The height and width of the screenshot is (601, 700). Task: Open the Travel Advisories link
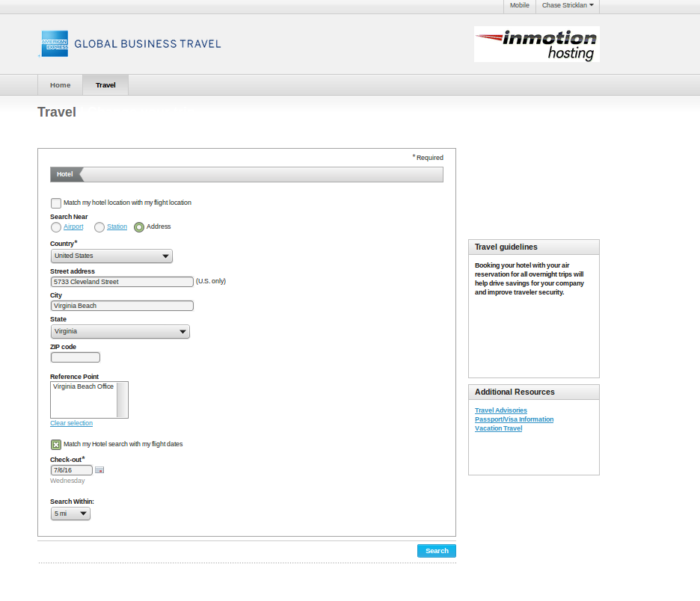pyautogui.click(x=500, y=410)
